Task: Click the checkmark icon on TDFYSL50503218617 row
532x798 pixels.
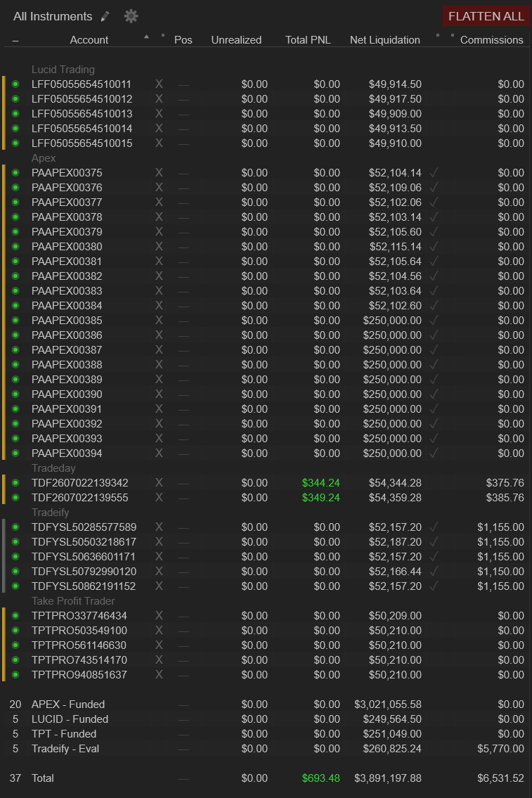Action: [x=434, y=541]
